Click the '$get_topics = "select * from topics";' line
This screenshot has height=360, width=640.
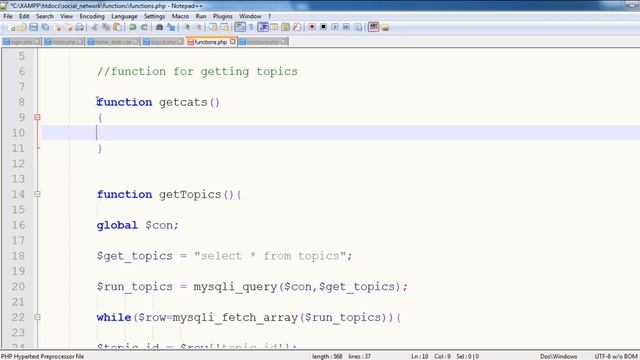224,256
